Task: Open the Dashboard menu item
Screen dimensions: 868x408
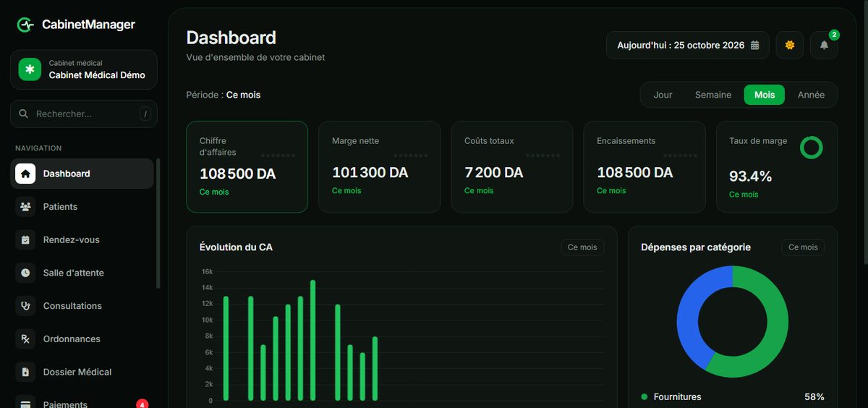Action: click(82, 174)
